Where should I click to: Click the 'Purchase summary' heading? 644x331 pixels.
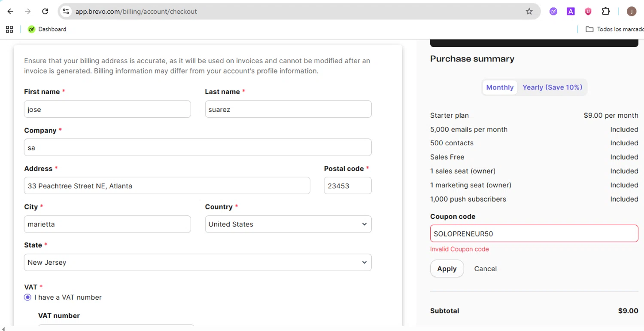pyautogui.click(x=472, y=59)
